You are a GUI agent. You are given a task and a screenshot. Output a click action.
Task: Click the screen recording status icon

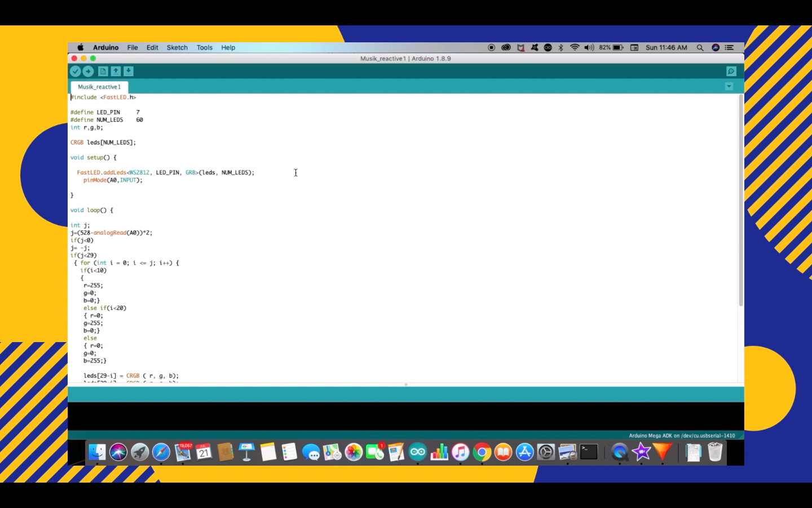click(491, 47)
